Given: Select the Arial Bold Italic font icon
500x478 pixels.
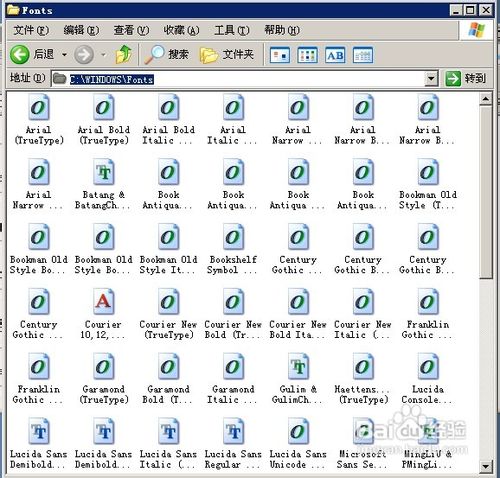Looking at the screenshot, I should click(x=169, y=108).
